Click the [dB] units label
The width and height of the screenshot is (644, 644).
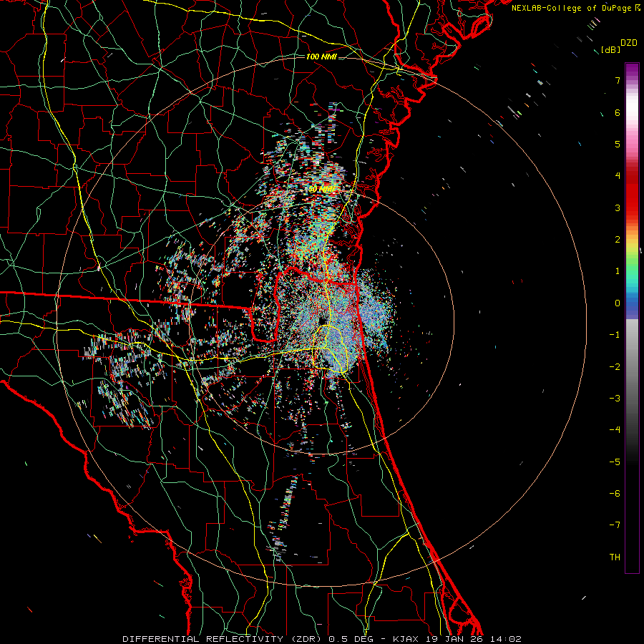pos(610,50)
